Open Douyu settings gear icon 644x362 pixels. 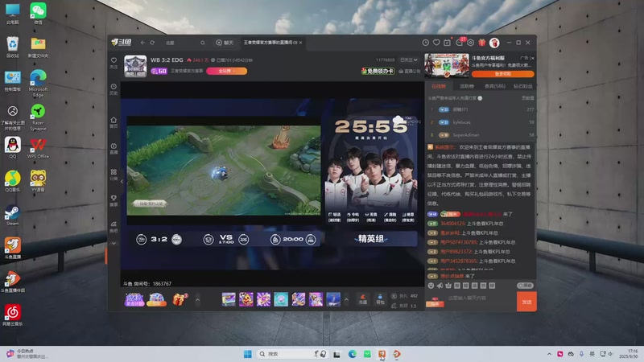471,43
